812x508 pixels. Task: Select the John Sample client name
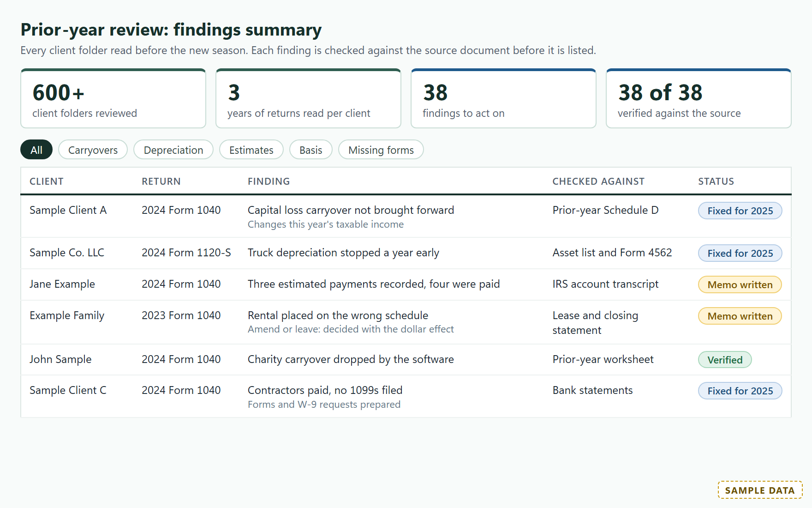pyautogui.click(x=60, y=359)
